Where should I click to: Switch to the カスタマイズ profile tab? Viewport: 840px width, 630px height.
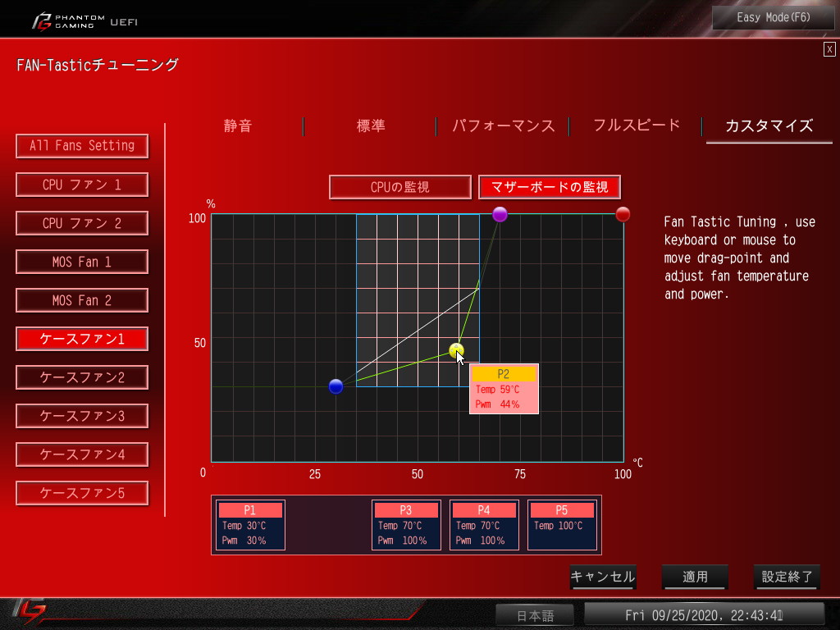(769, 127)
